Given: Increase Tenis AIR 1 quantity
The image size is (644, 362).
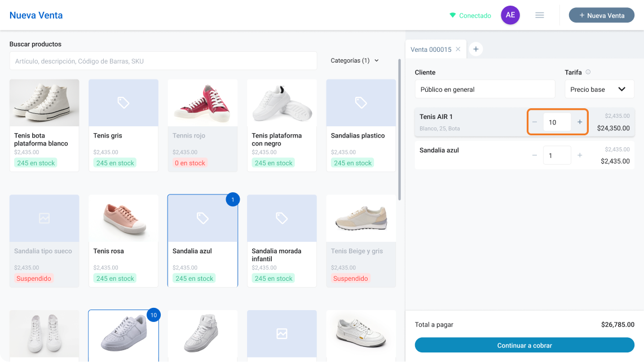Looking at the screenshot, I should tap(580, 122).
